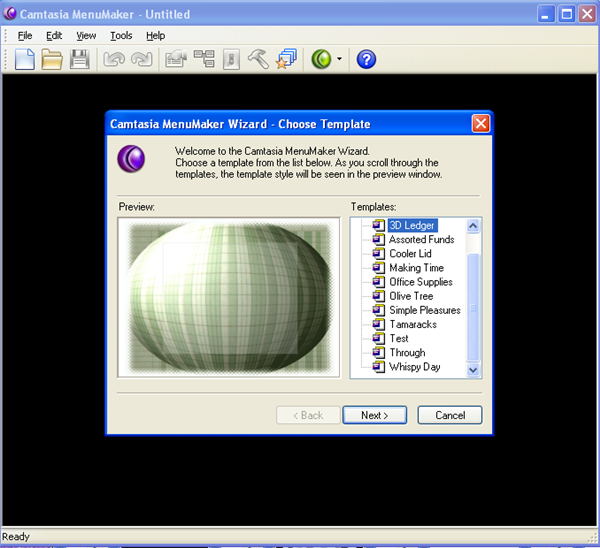The height and width of the screenshot is (548, 600).
Task: Select the Tamaracks template
Action: pos(413,325)
